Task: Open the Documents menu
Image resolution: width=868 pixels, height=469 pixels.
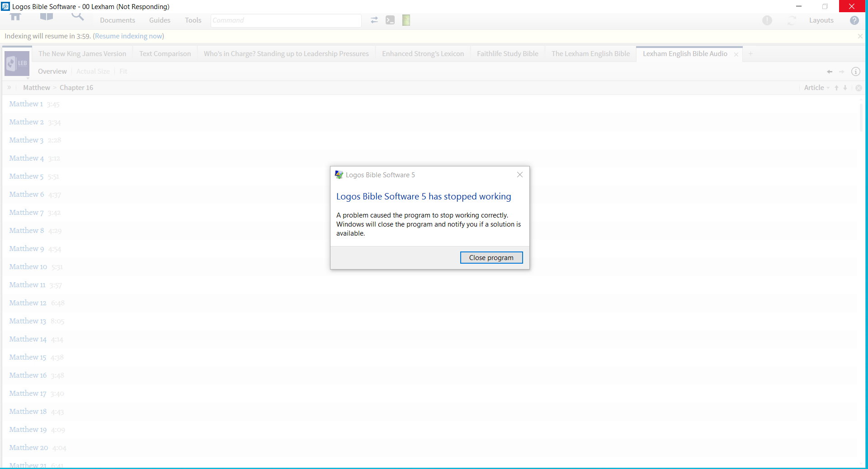Action: click(x=118, y=20)
